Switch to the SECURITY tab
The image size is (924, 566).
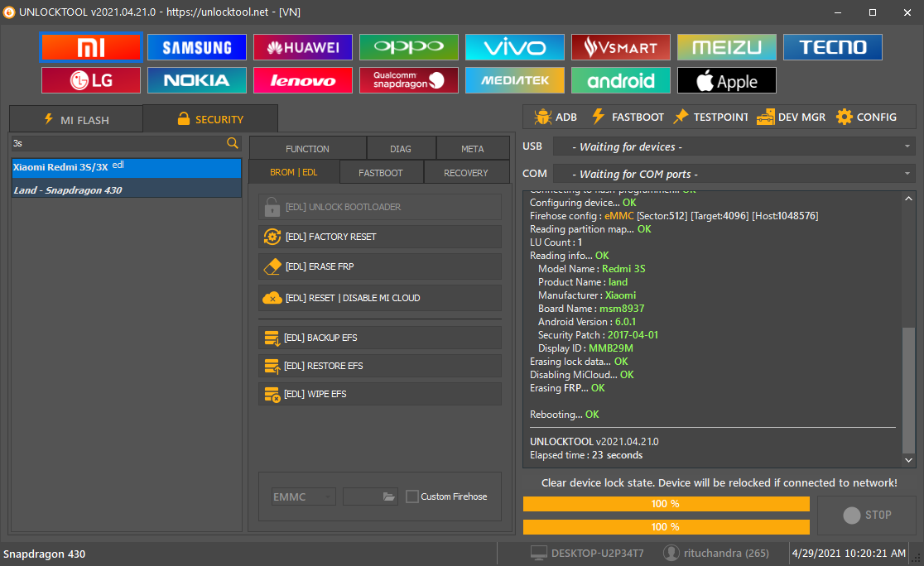tap(210, 119)
